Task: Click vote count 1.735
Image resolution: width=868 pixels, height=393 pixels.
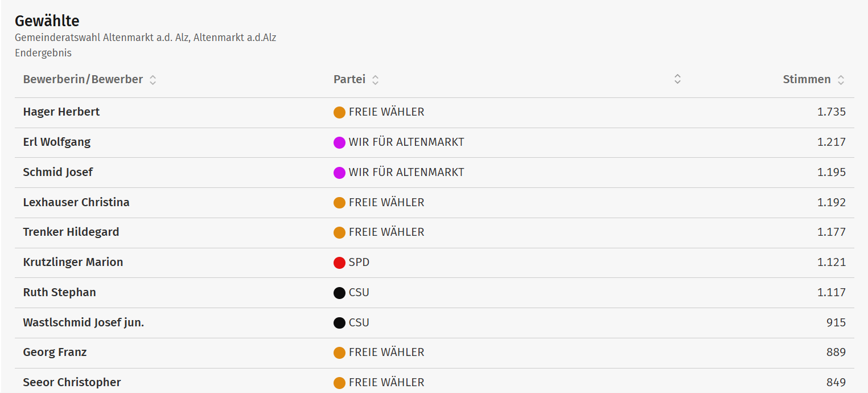Action: (832, 112)
